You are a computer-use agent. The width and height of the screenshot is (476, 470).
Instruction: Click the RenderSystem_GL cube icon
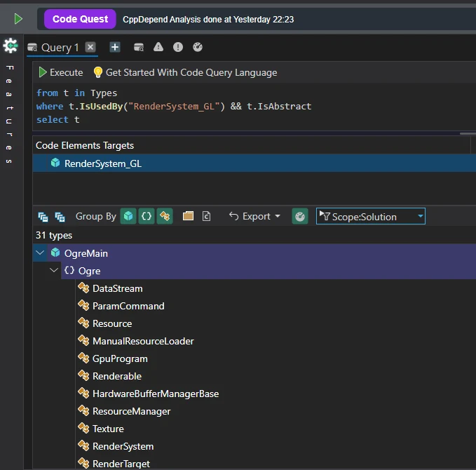(x=55, y=163)
